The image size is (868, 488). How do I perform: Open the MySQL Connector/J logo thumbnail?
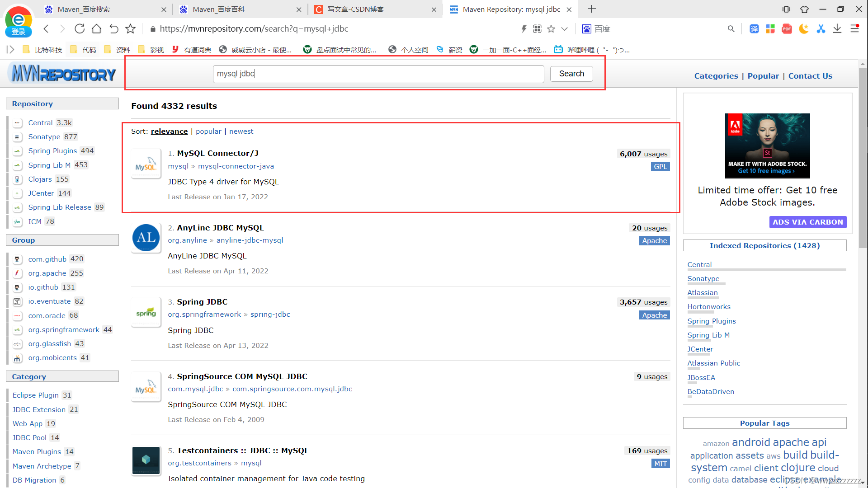[x=146, y=164]
